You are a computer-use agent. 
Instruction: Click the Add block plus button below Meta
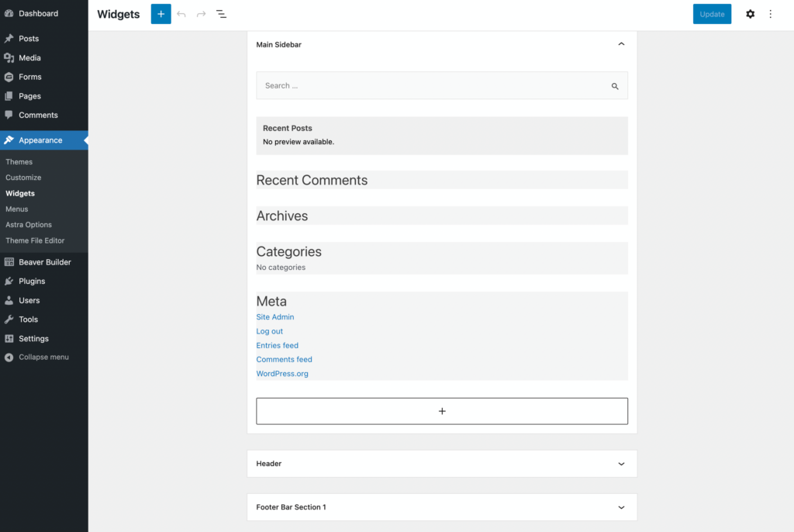pos(441,410)
